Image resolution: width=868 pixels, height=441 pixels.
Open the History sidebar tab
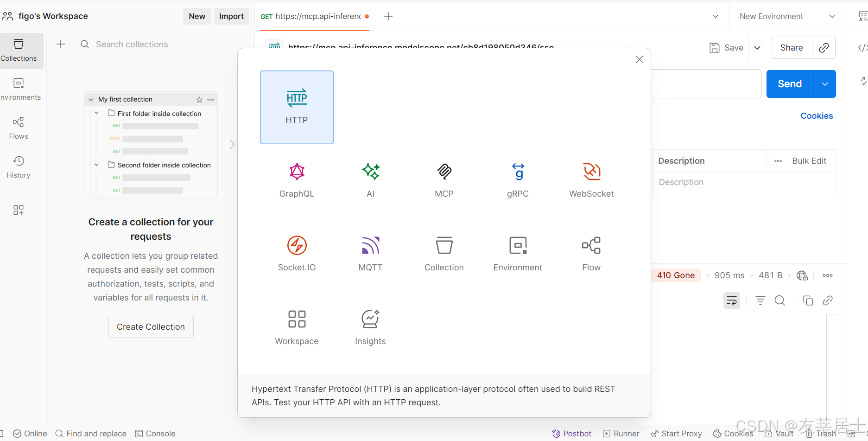(19, 167)
